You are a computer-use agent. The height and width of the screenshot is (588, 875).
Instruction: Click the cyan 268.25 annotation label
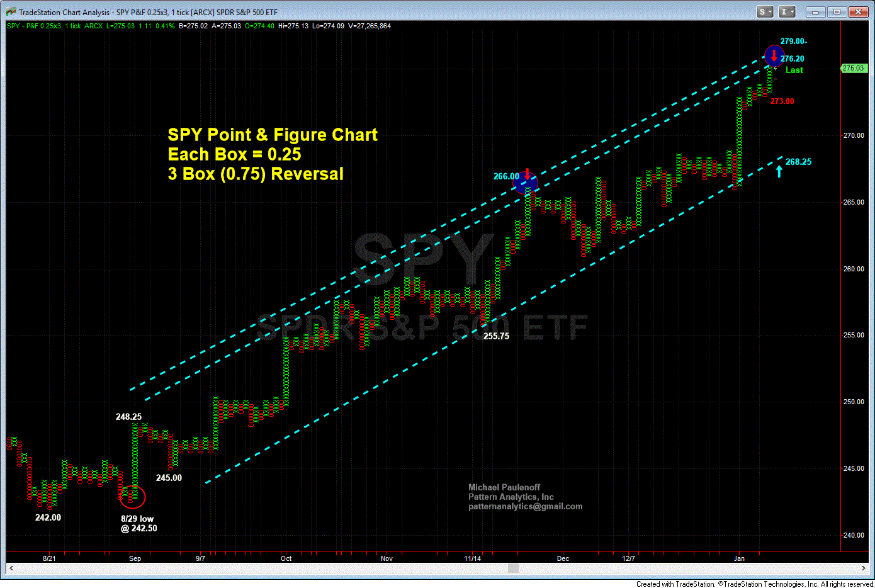tap(798, 162)
